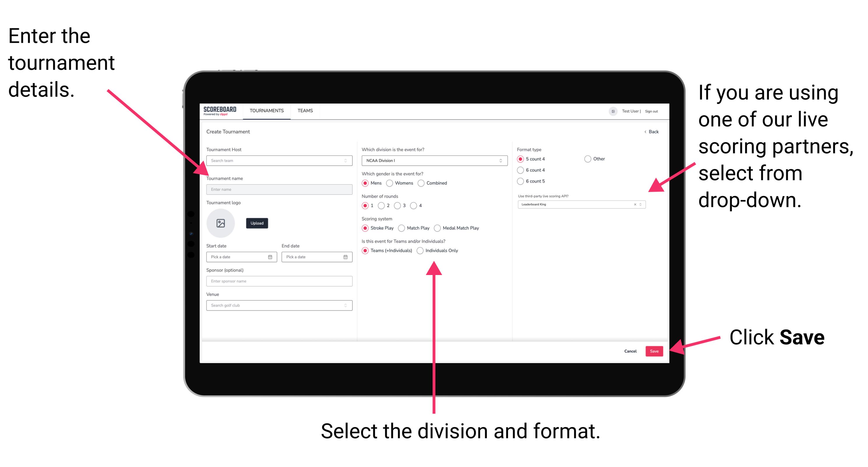This screenshot has height=467, width=868.
Task: Click the image placeholder icon for logo
Action: (221, 223)
